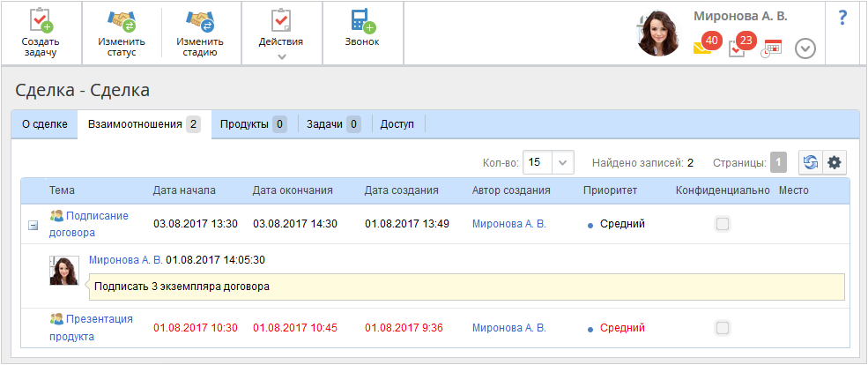Expand the user menu circle arrow
This screenshot has height=365, width=868.
point(805,49)
